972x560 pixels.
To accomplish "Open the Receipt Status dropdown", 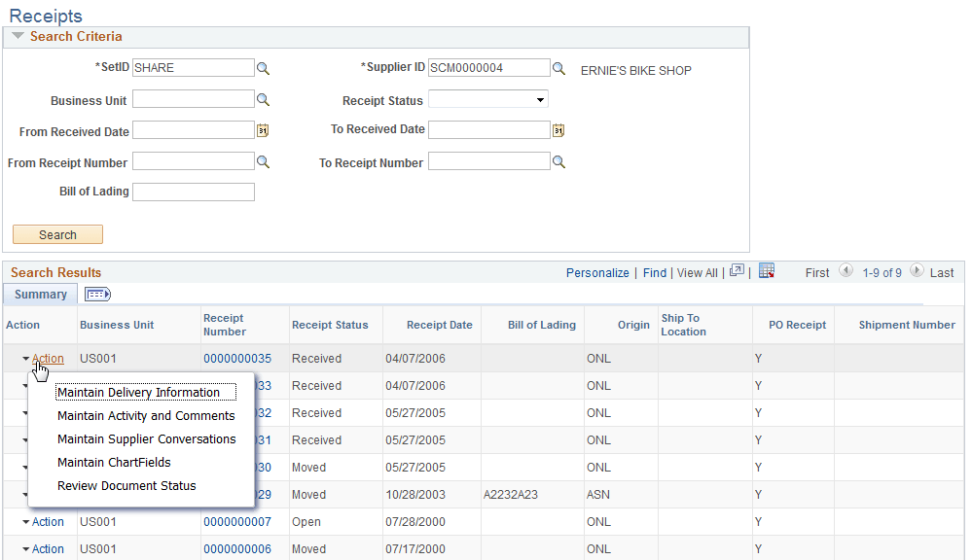I will coord(541,98).
